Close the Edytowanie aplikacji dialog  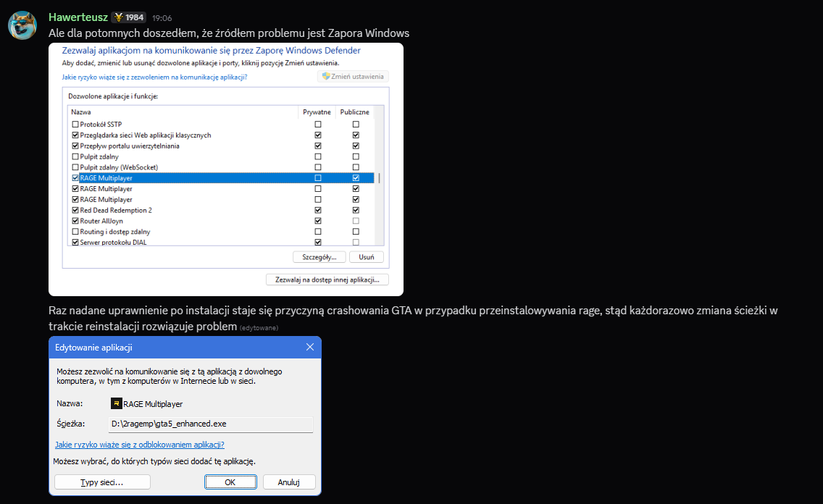tap(309, 347)
